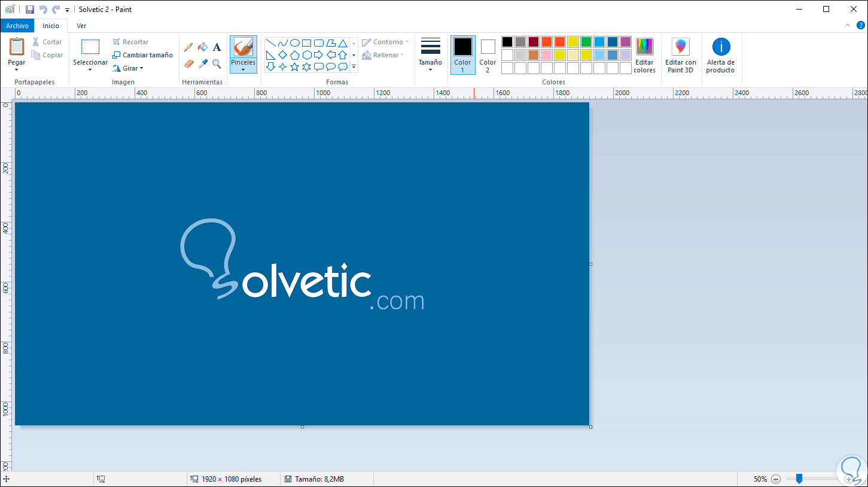The width and height of the screenshot is (868, 487).
Task: Save the image with the floppy disk icon
Action: click(29, 10)
